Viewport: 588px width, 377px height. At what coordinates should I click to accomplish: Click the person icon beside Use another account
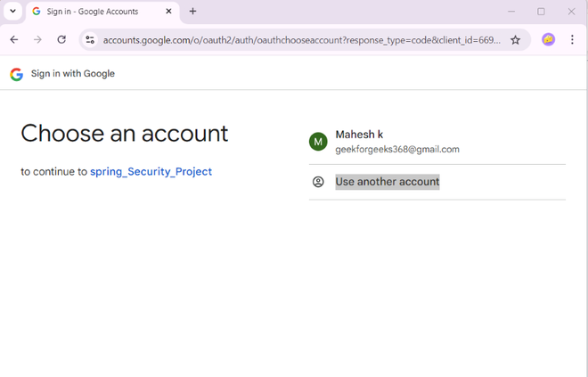(318, 182)
